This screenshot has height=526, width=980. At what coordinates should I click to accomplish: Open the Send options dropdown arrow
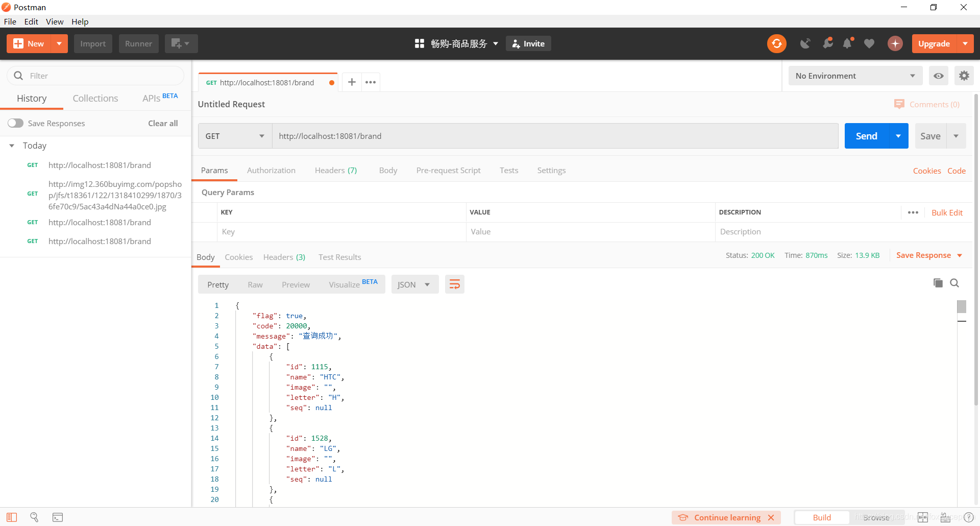click(x=898, y=136)
